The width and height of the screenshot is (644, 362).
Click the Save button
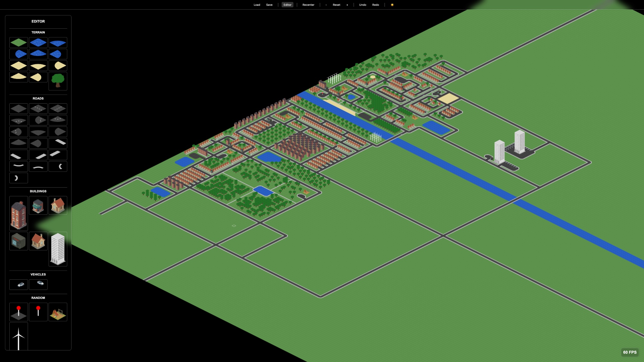(269, 5)
